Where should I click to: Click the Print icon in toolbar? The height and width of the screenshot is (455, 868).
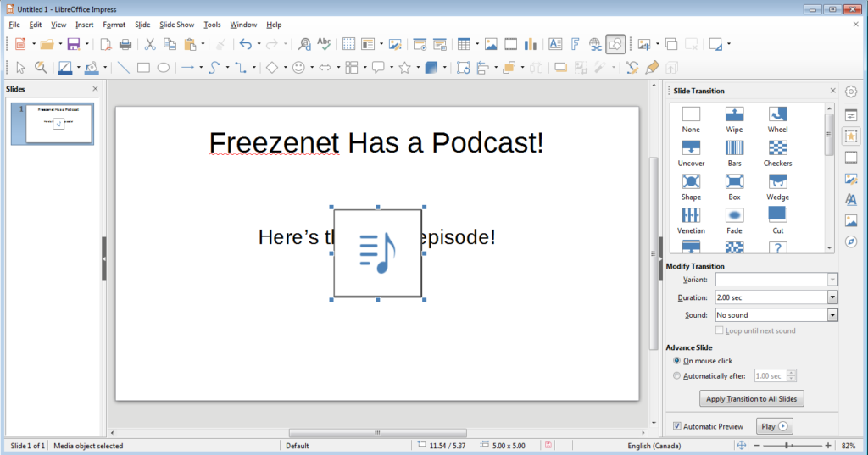click(125, 44)
